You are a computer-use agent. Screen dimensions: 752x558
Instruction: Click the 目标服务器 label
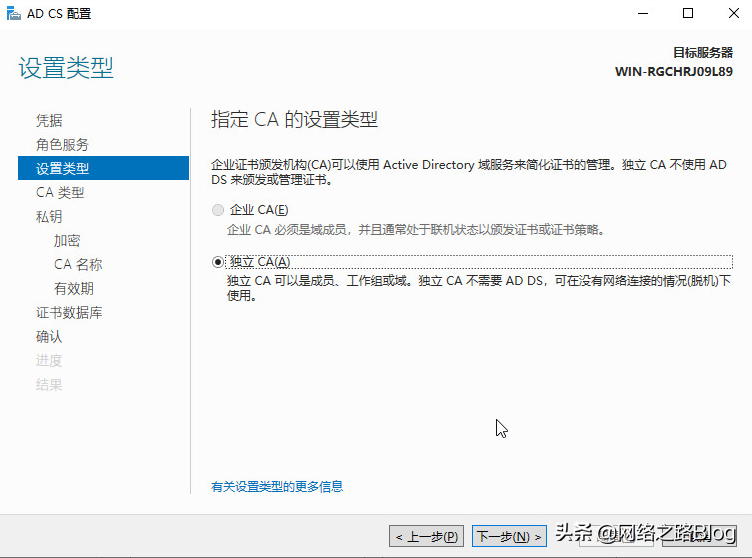click(703, 52)
